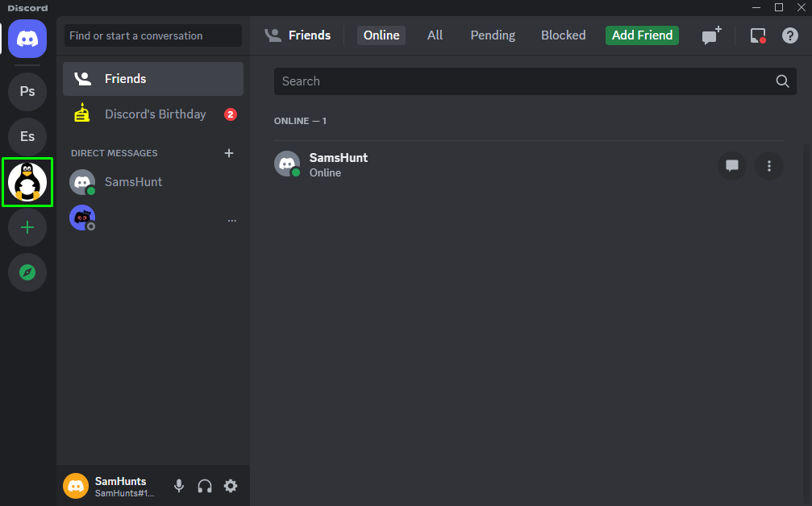Open the help question mark icon

click(x=789, y=35)
